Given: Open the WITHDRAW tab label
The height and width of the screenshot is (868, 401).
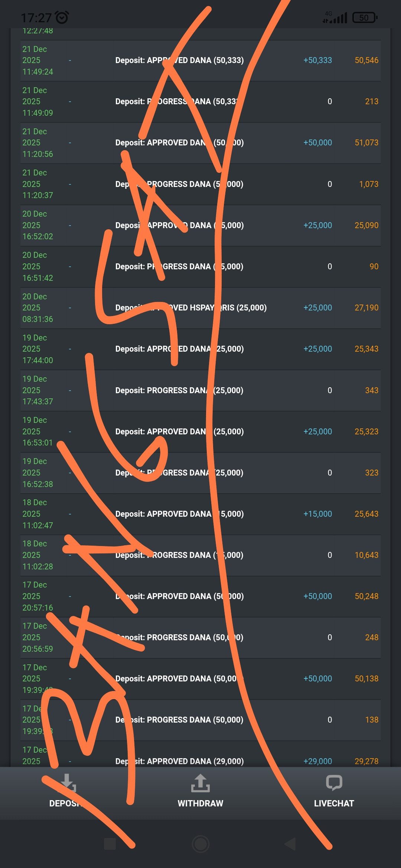Looking at the screenshot, I should pos(200,803).
